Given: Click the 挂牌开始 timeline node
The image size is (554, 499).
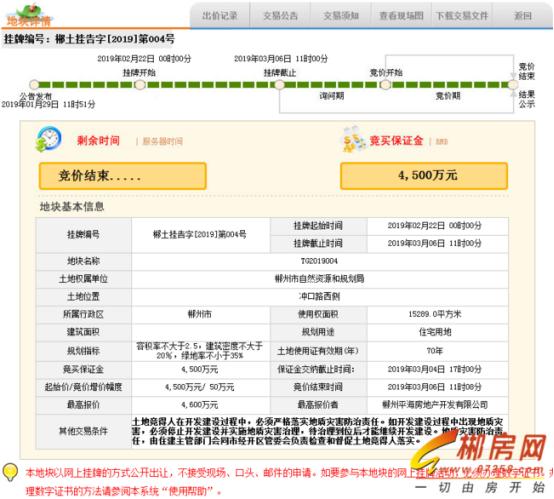Looking at the screenshot, I should [x=140, y=85].
